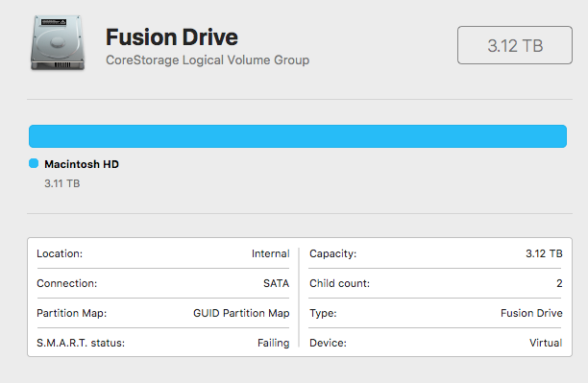Click the 3.11 TB volume size text

coord(62,183)
